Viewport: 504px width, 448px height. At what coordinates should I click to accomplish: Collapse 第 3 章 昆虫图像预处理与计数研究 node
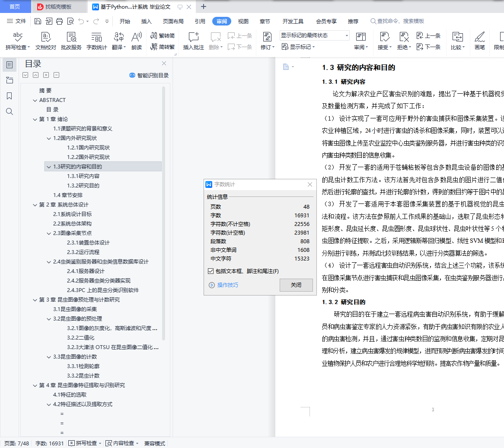click(x=35, y=300)
